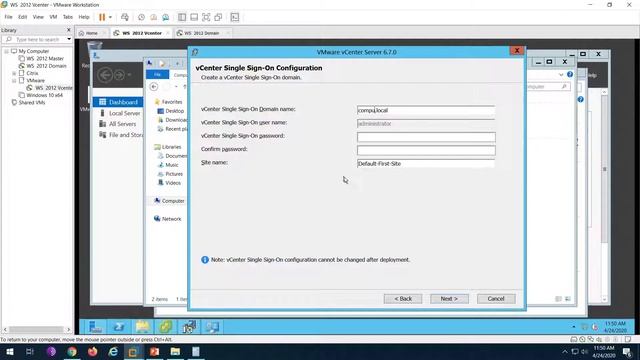Collapse the VMware folder in library
The image size is (640, 360).
pos(14,81)
